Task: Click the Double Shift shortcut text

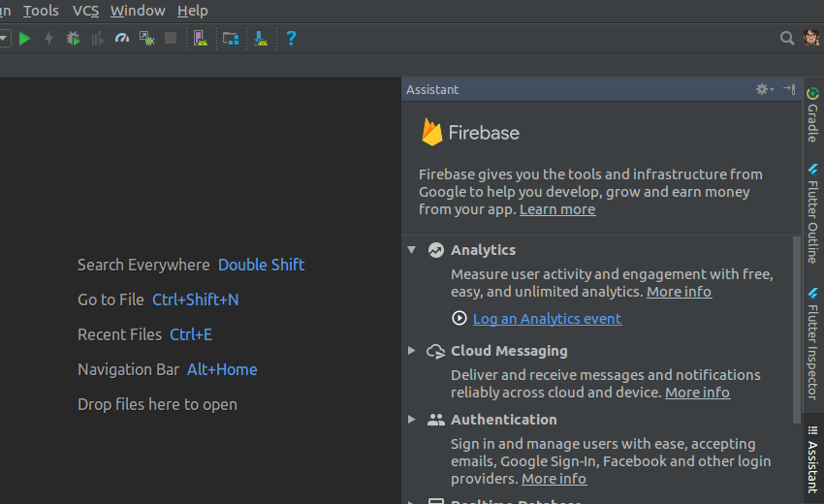Action: [x=261, y=265]
